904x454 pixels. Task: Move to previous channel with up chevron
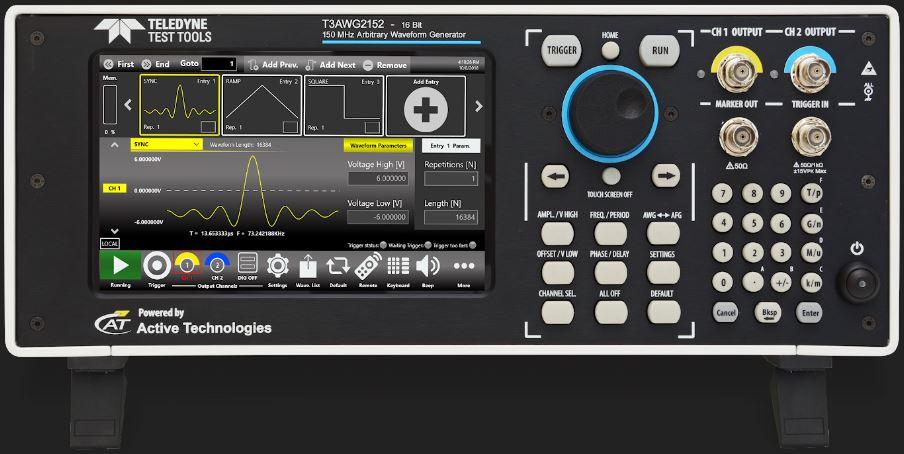tap(114, 145)
